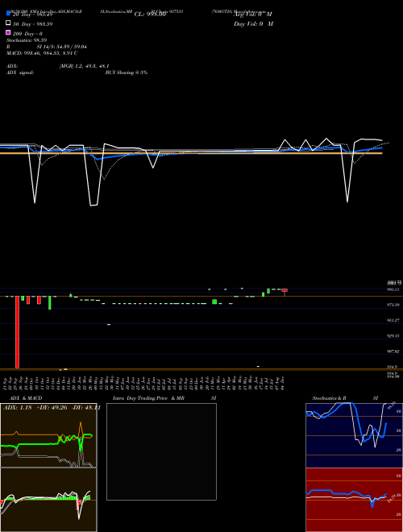Viewport: 403px width, 532px height.
Task: Click the 'CL: 998.00' closing price label
Action: click(150, 15)
